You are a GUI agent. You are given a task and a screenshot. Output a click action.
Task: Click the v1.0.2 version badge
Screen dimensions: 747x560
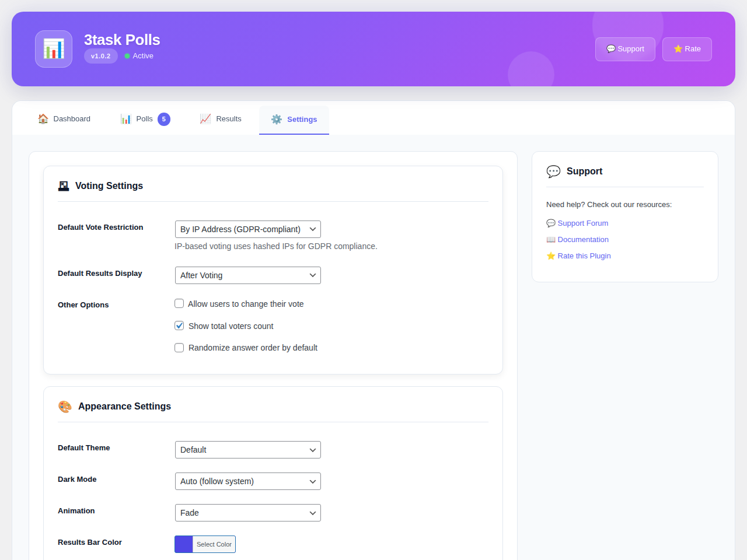101,56
